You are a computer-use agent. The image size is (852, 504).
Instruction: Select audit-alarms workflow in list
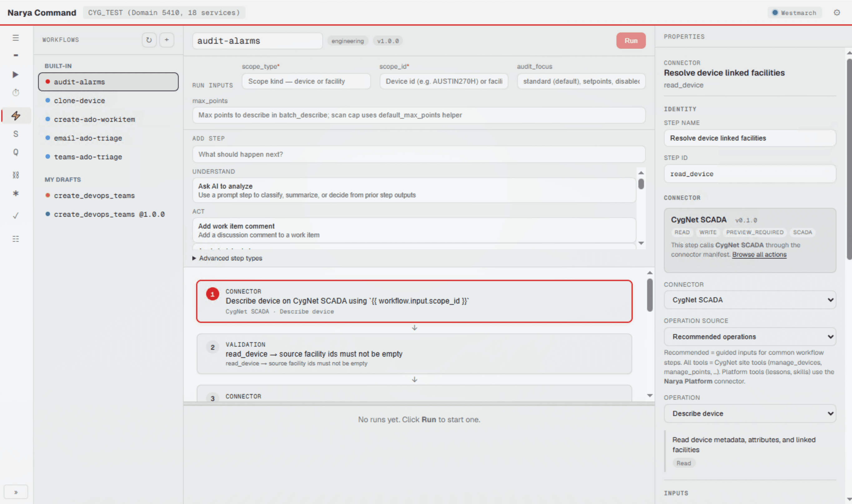pyautogui.click(x=108, y=82)
